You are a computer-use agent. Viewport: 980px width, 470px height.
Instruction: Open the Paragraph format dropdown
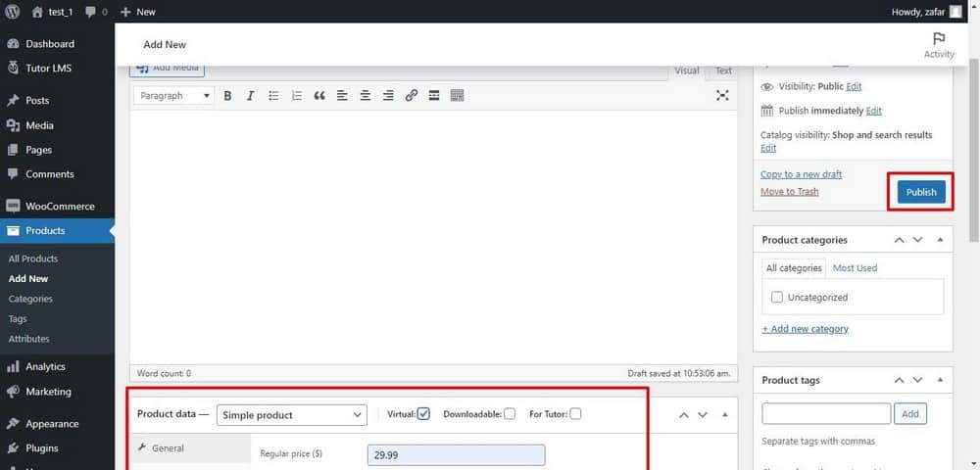173,96
